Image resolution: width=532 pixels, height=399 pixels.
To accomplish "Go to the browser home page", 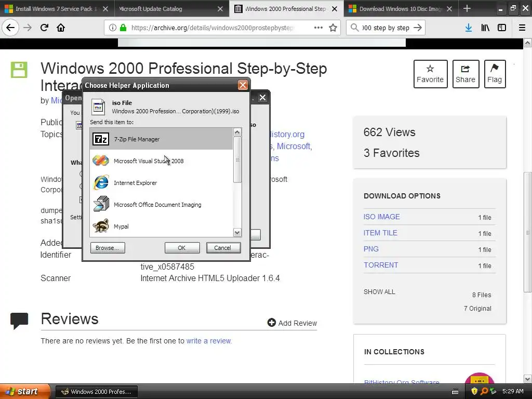I will [x=61, y=28].
